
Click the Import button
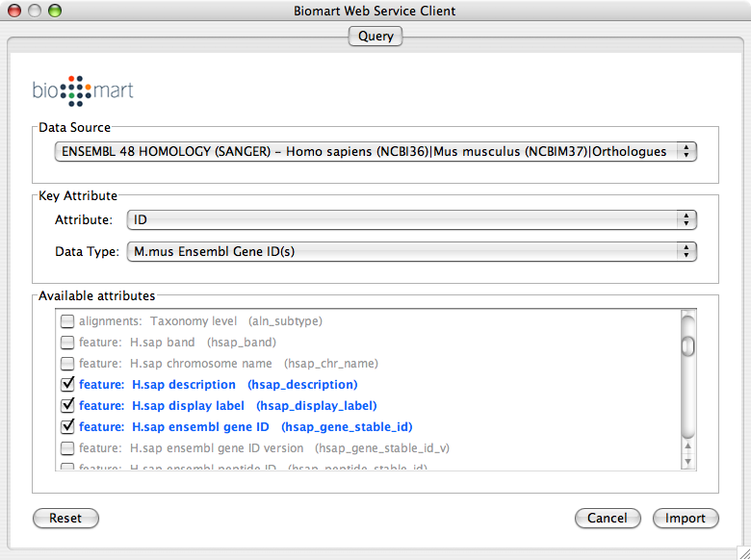click(686, 518)
